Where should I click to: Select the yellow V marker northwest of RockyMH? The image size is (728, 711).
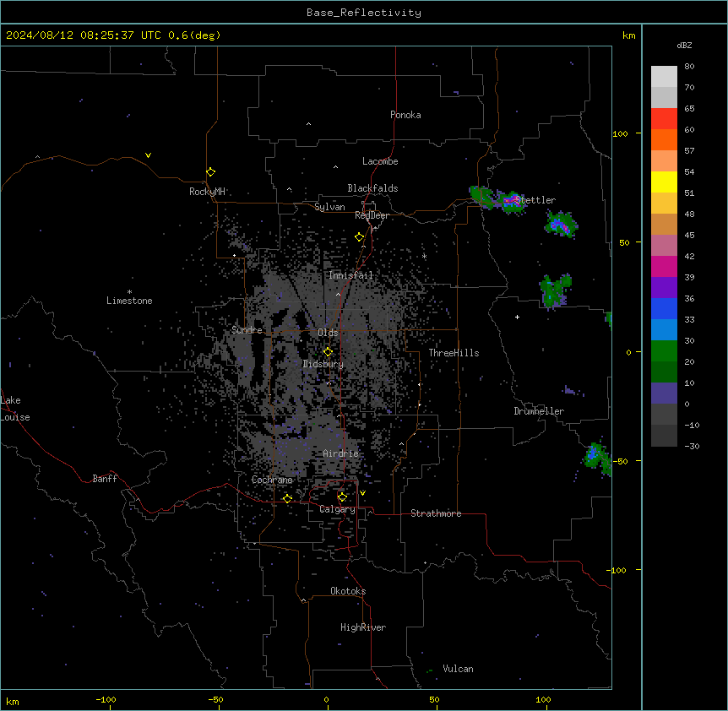coord(148,155)
